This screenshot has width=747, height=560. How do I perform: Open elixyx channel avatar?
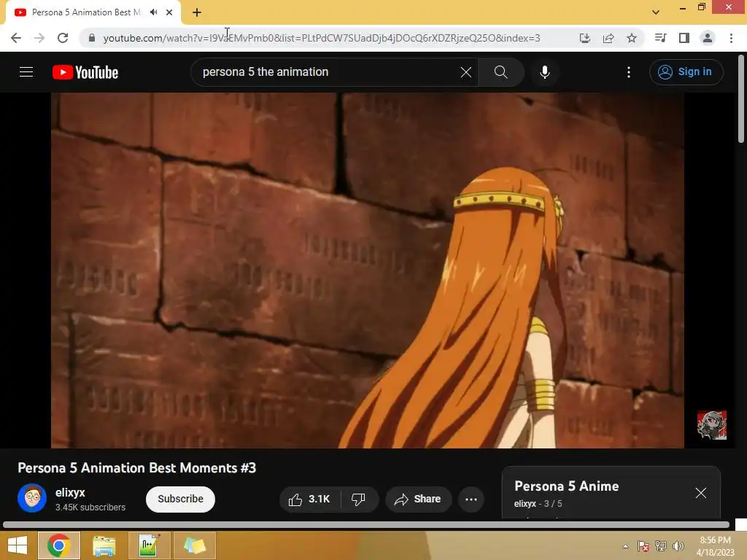32,498
